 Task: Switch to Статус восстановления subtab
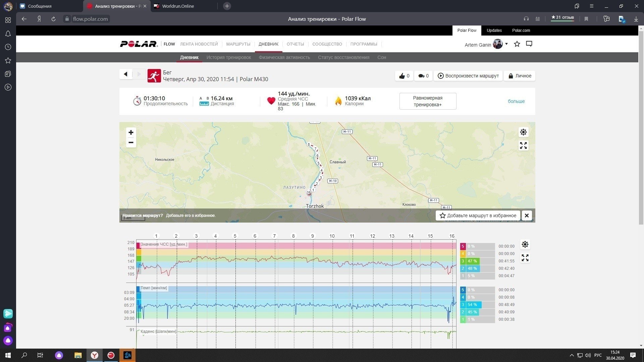343,57
